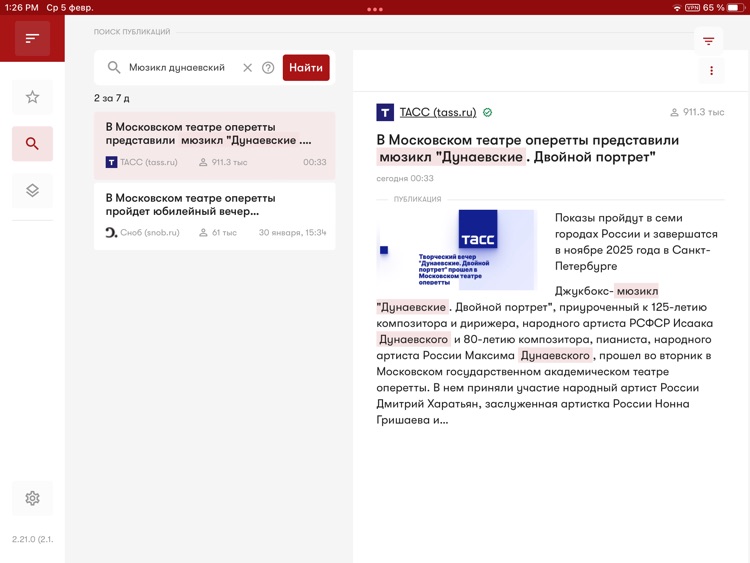Click the ТАСС icon in first result
The width and height of the screenshot is (750, 563).
click(111, 162)
